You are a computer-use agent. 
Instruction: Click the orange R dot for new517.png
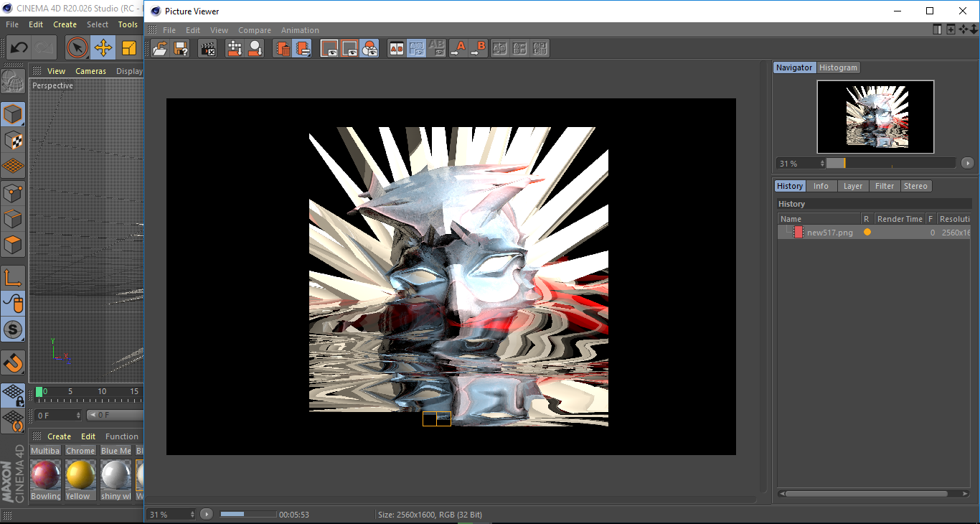pyautogui.click(x=867, y=233)
